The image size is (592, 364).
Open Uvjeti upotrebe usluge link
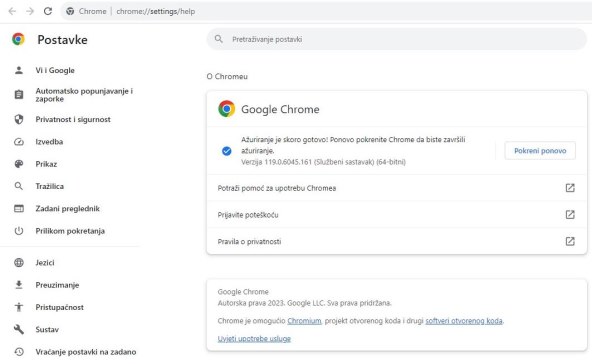254,339
